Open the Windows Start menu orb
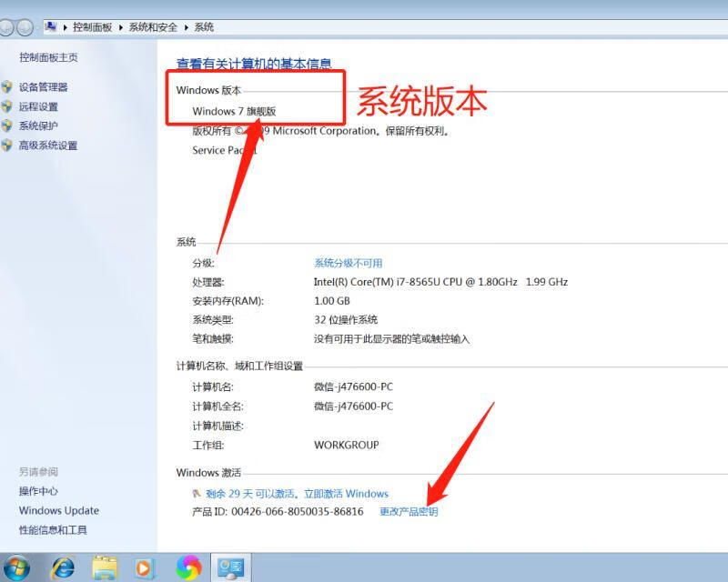The height and width of the screenshot is (582, 728). 15,567
